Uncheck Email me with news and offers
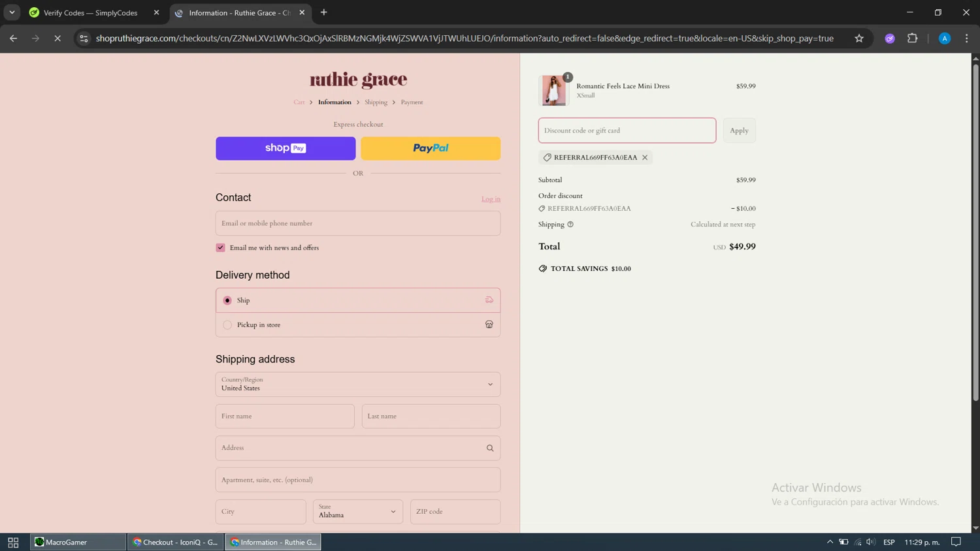Image resolution: width=980 pixels, height=551 pixels. (x=221, y=248)
